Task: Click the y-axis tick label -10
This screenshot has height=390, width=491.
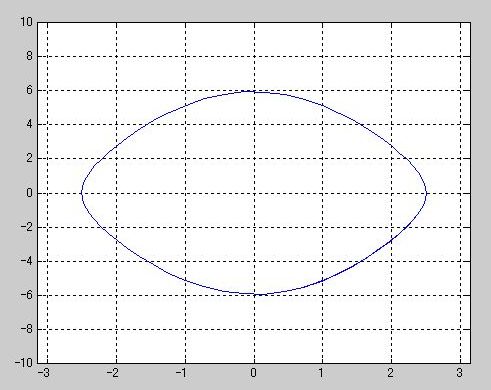Action: 24,363
